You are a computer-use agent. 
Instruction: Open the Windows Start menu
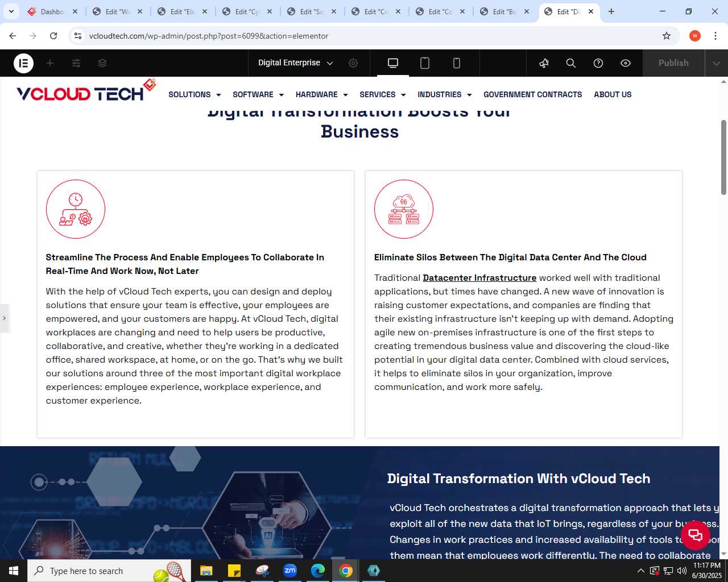click(x=14, y=571)
